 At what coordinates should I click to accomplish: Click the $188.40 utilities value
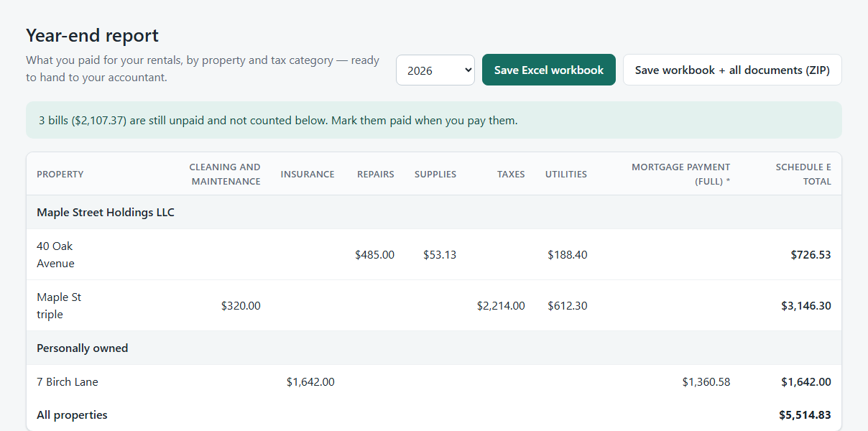(x=567, y=254)
